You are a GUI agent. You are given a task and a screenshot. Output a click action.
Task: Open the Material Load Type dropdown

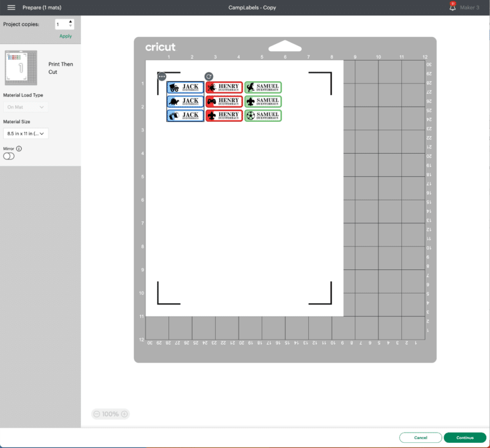point(26,107)
